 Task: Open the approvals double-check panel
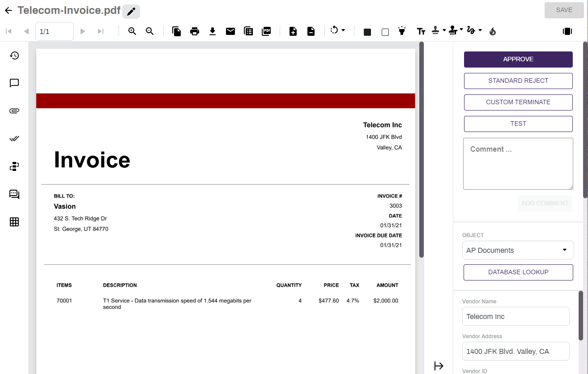point(14,139)
